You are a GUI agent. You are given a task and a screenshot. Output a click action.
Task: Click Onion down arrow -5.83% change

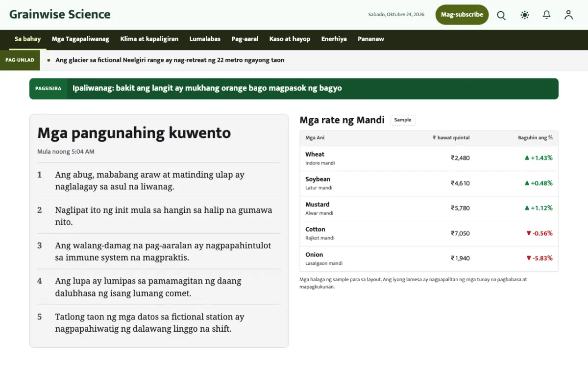539,258
